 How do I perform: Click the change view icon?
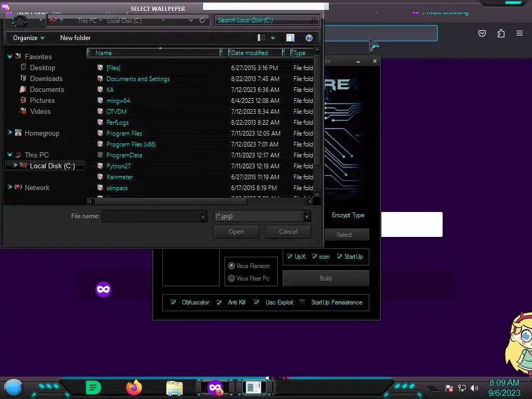point(262,37)
